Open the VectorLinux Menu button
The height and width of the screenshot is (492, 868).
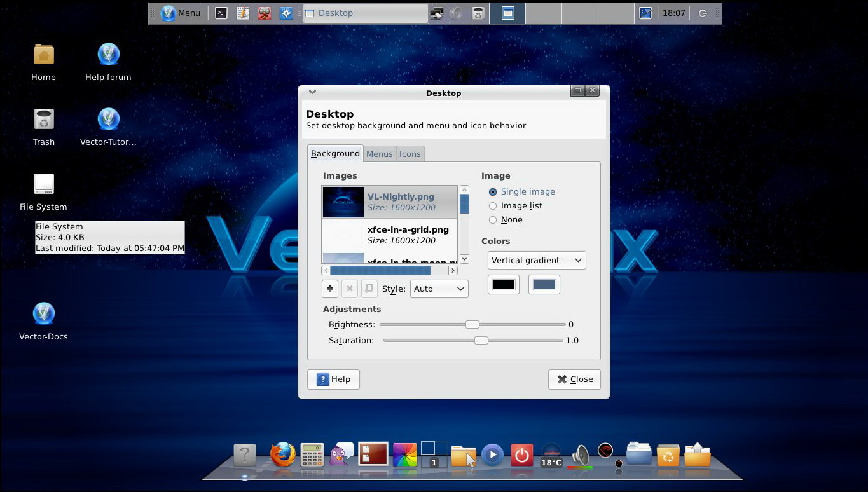[181, 13]
